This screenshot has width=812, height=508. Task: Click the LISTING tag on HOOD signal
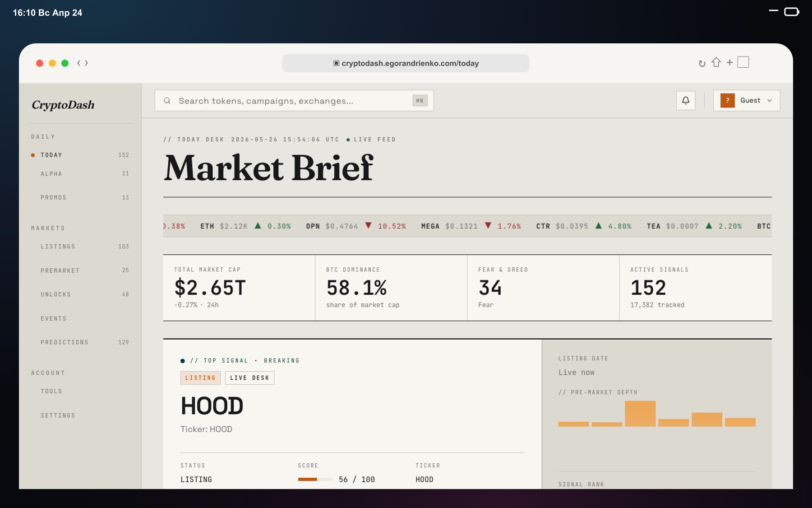[x=200, y=378]
